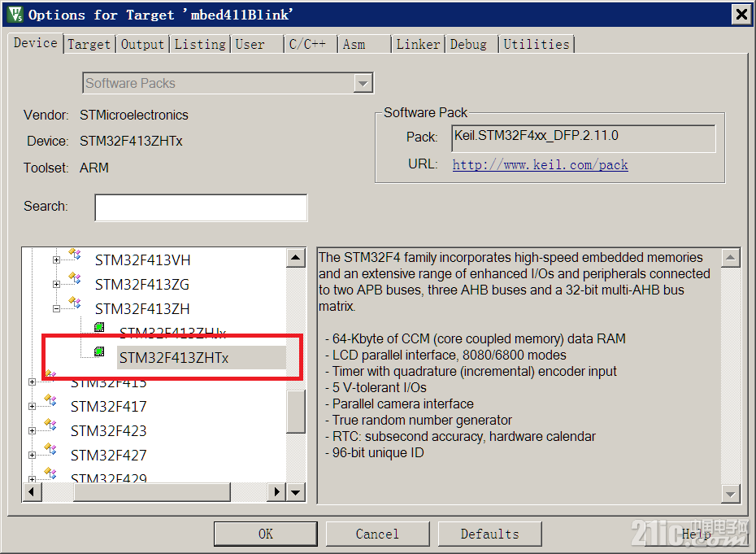Click the Device value STM32F413ZHTx near Vendor
Viewport: 756px width, 554px height.
131,141
